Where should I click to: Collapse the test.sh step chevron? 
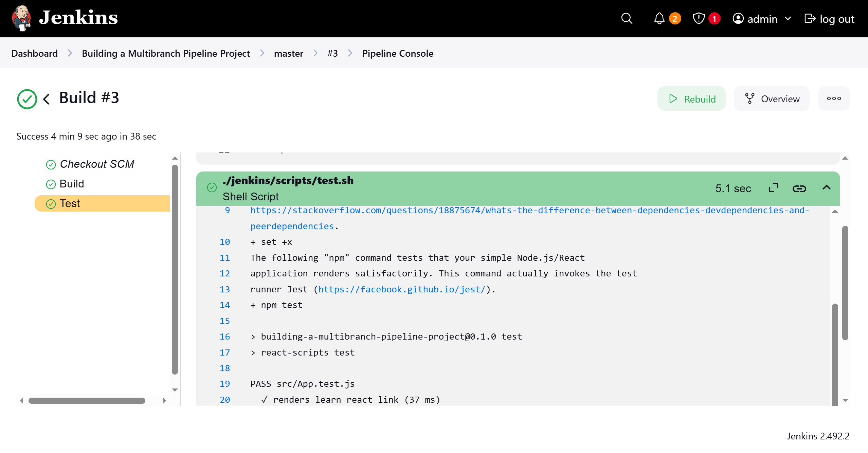click(827, 187)
